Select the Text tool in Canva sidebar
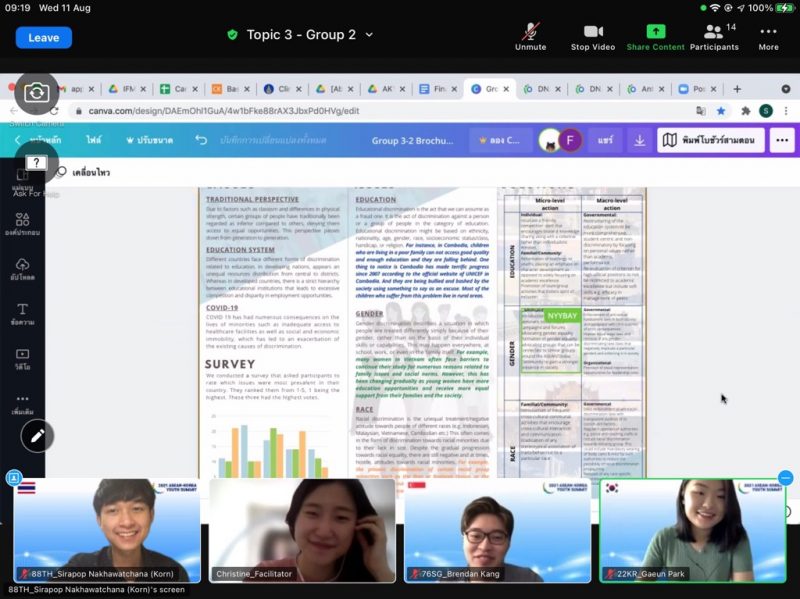Image resolution: width=800 pixels, height=599 pixels. 22,313
